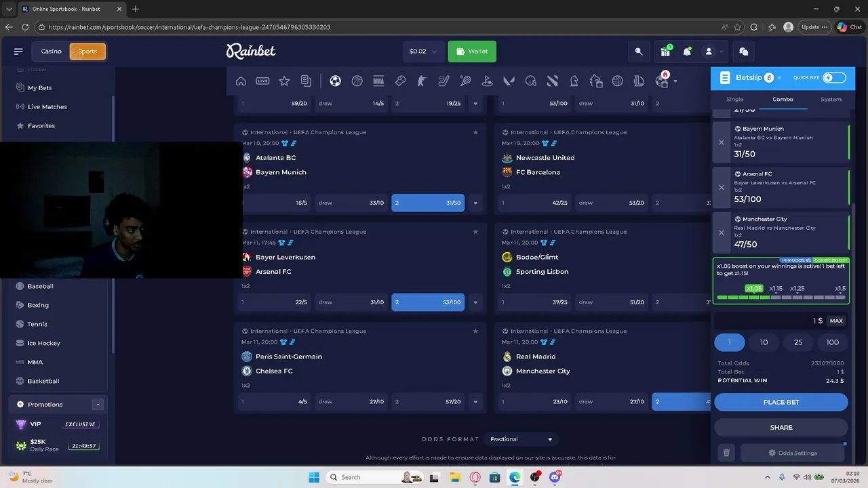Open the rewards gift icon
Screen dimensions: 868x488
pyautogui.click(x=665, y=52)
